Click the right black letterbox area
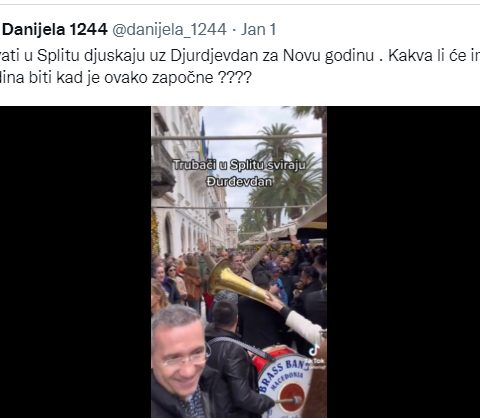Viewport: 480px width, 418px height. click(x=403, y=262)
